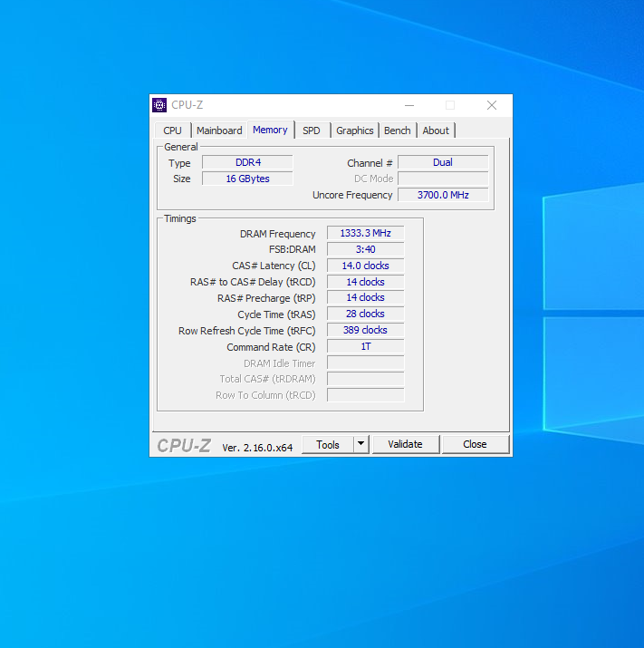Minimize the CPU-Z window
The width and height of the screenshot is (644, 648).
[x=409, y=105]
